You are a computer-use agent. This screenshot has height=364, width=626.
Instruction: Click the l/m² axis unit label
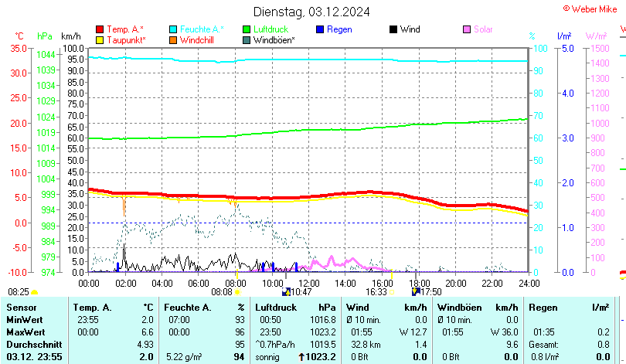564,36
